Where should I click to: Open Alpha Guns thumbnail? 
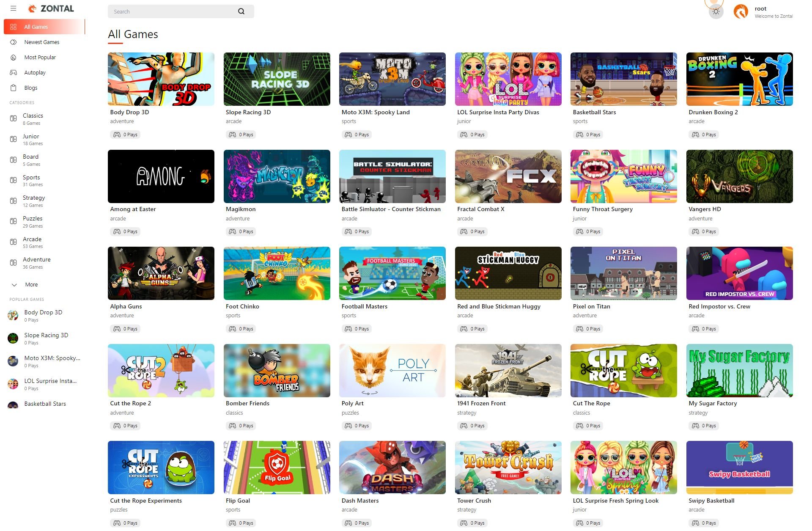[161, 273]
